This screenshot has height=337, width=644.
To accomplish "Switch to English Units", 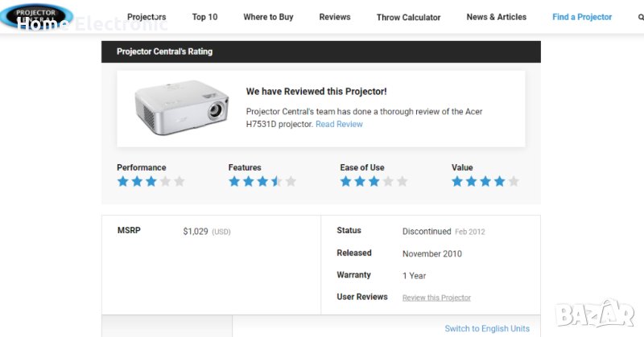I will point(487,328).
